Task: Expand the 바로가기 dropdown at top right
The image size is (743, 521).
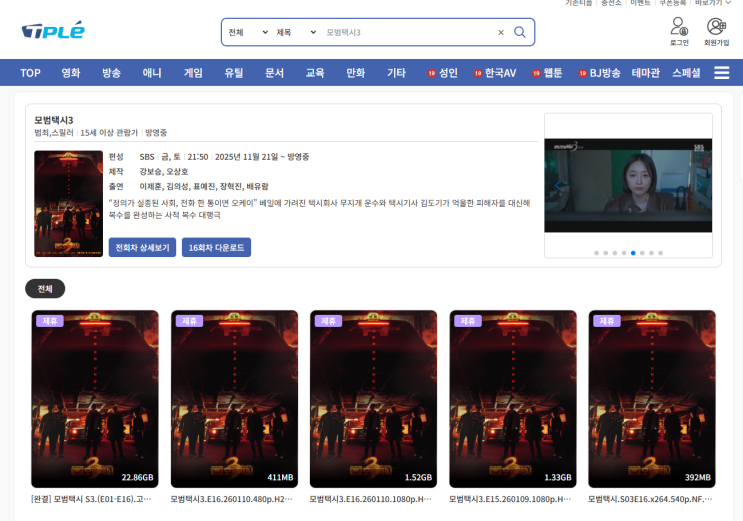Action: pyautogui.click(x=713, y=3)
